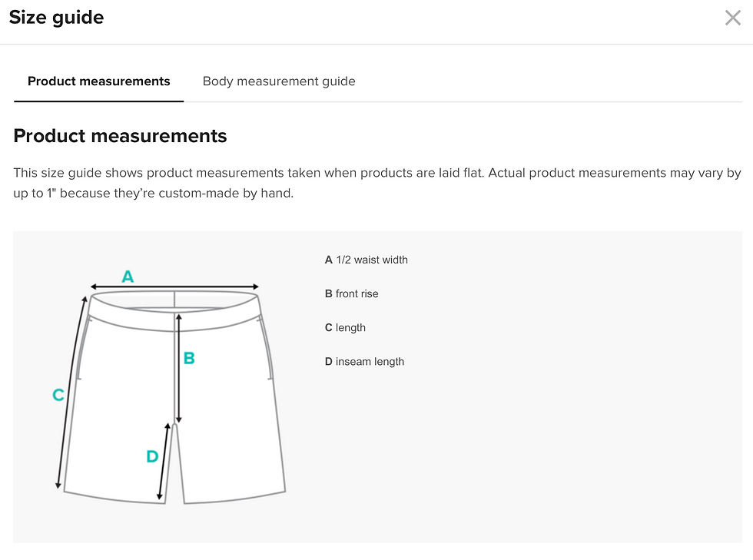Click the Product measurements heading

[x=121, y=136]
